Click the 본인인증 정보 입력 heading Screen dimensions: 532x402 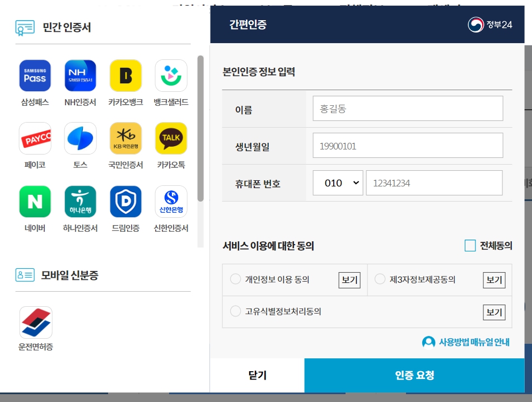coord(259,72)
